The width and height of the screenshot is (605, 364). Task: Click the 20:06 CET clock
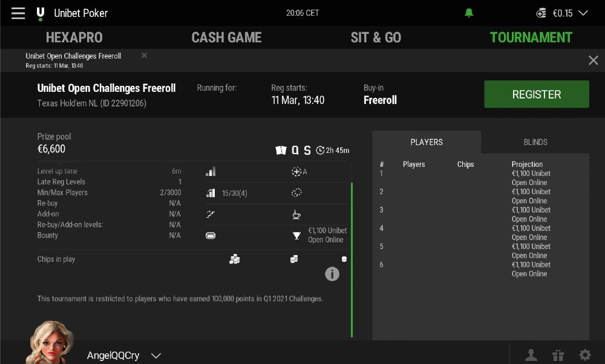click(x=302, y=13)
